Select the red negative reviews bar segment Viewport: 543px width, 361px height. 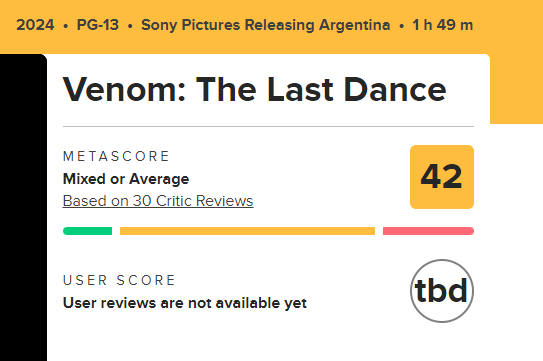pos(428,231)
